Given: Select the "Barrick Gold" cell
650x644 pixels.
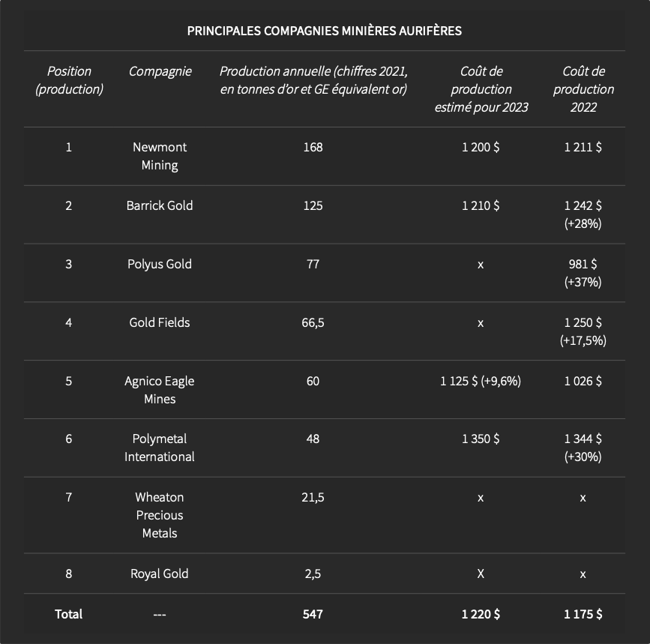Looking at the screenshot, I should pyautogui.click(x=160, y=205).
